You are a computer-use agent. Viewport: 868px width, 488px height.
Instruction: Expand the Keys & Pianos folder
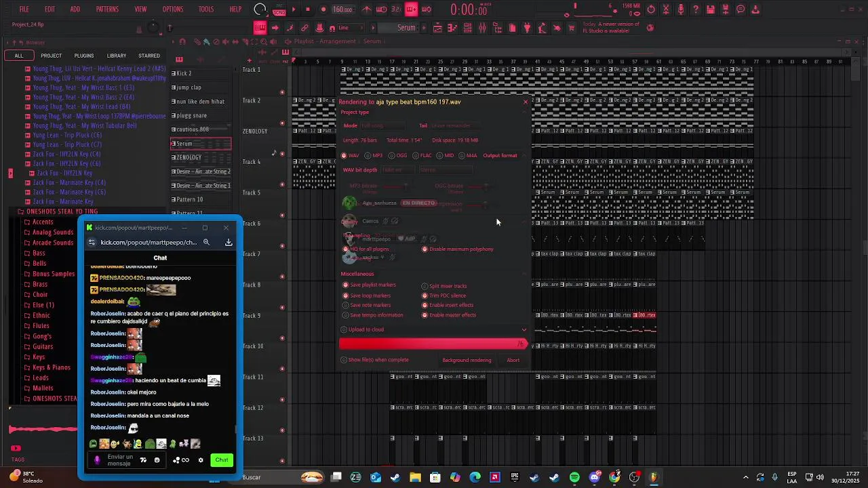click(x=52, y=367)
